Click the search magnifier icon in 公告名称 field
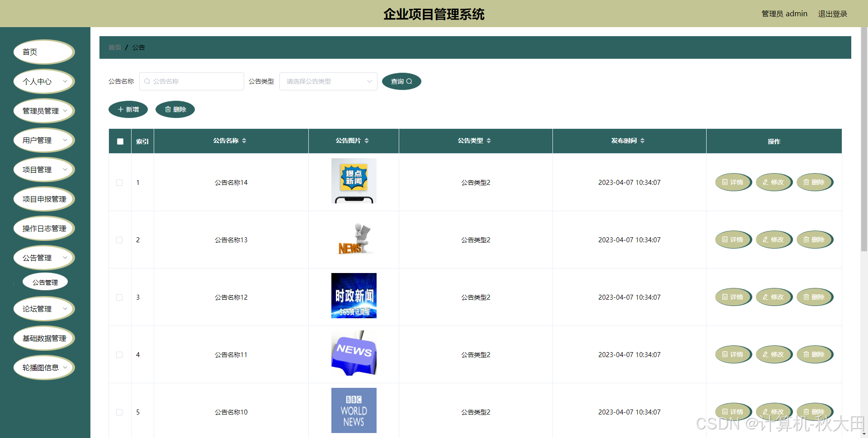868x438 pixels. (147, 81)
